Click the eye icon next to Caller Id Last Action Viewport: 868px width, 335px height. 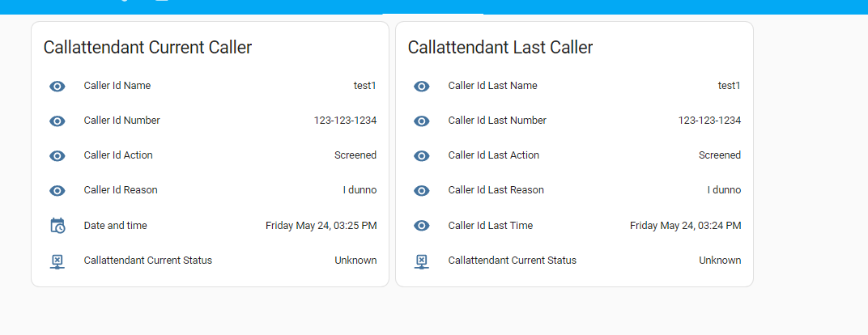(x=422, y=156)
